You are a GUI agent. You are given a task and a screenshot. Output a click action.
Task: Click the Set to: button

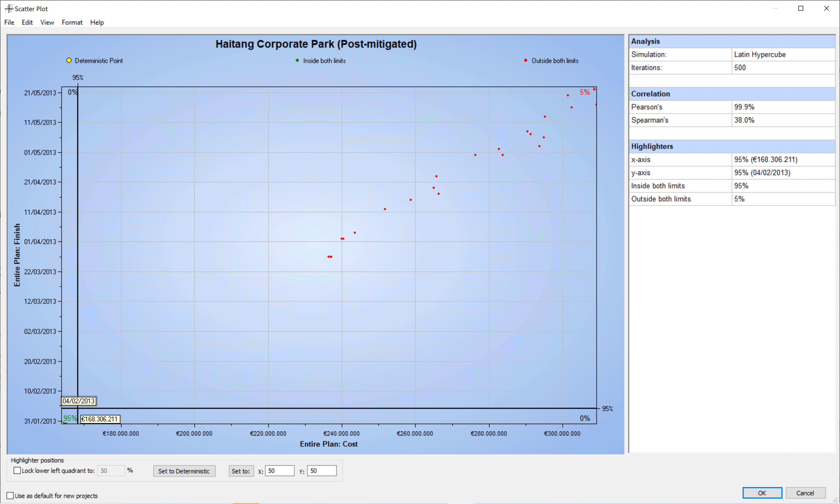click(x=241, y=471)
